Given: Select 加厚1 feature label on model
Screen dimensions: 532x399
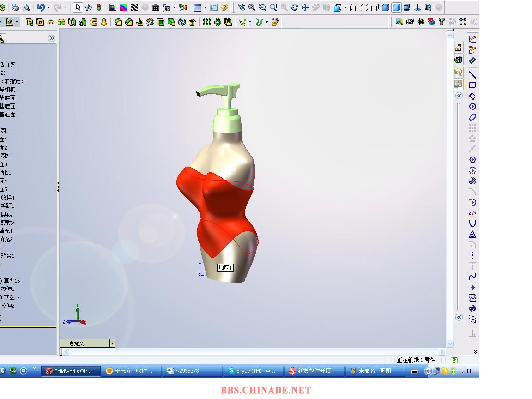Looking at the screenshot, I should point(225,268).
